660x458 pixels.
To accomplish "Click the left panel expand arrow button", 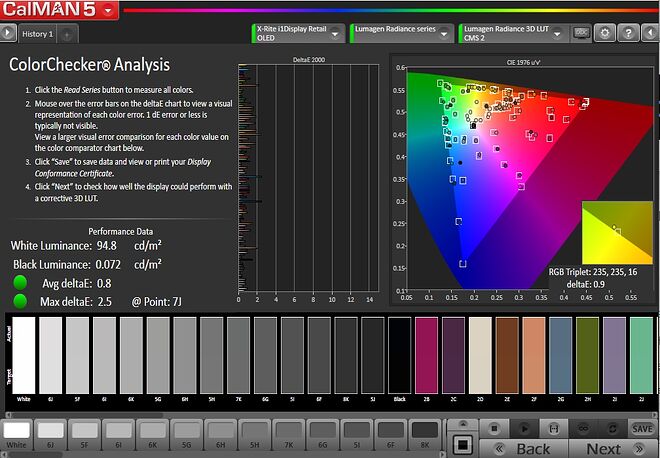I will click(8, 33).
